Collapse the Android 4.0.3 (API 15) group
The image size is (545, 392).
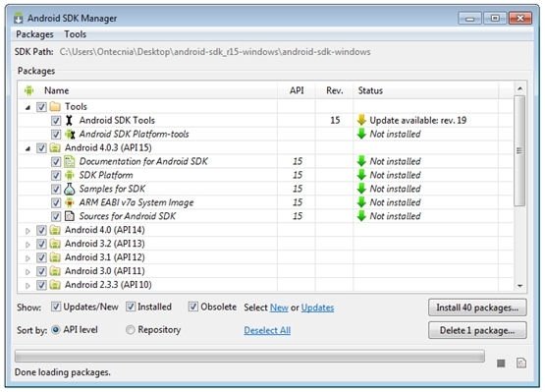click(x=27, y=148)
